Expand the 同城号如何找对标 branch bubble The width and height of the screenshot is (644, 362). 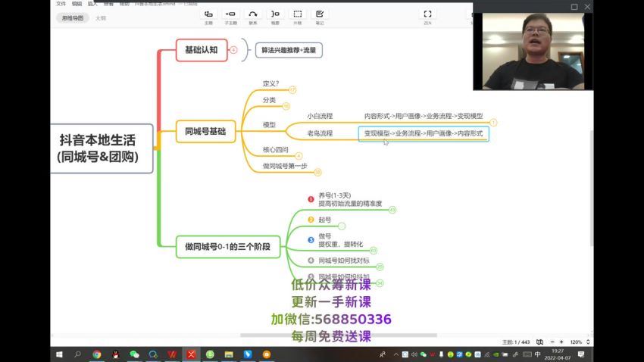[380, 267]
